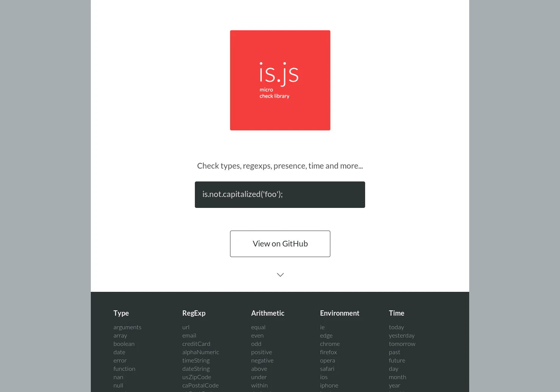Open the safari link under Environment

click(327, 369)
